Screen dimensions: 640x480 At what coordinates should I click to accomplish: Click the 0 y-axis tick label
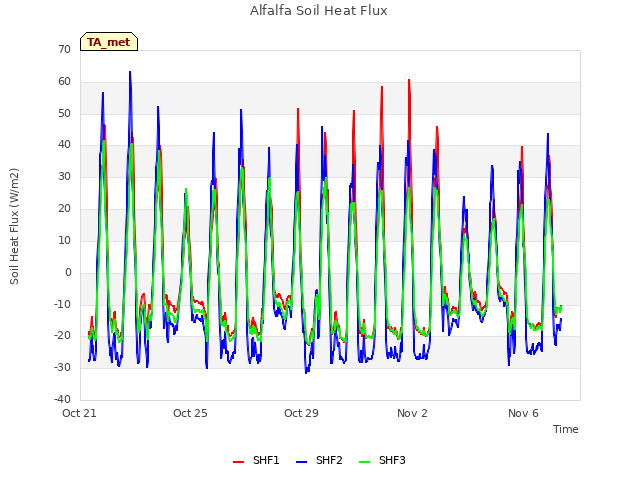click(68, 272)
